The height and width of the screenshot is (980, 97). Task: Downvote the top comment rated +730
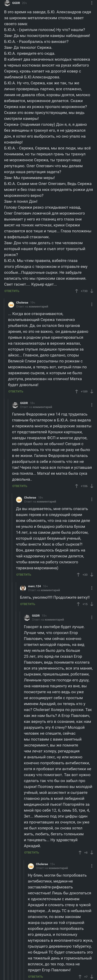[x=92, y=291]
